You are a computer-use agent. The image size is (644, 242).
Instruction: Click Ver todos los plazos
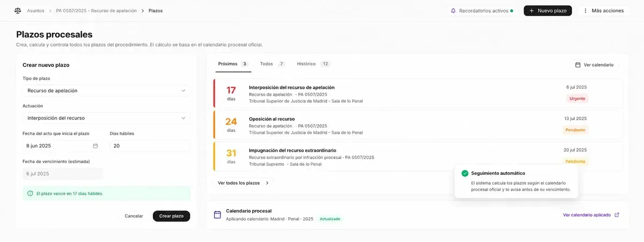(243, 183)
